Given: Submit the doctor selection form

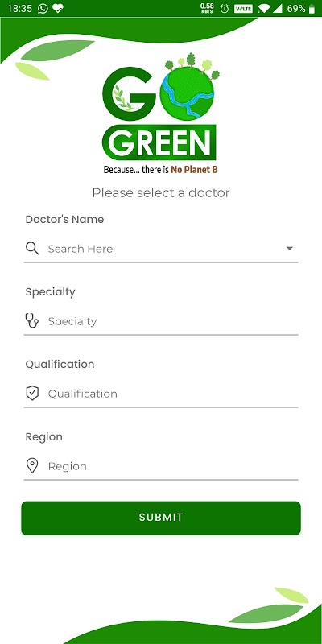Looking at the screenshot, I should pyautogui.click(x=161, y=518).
